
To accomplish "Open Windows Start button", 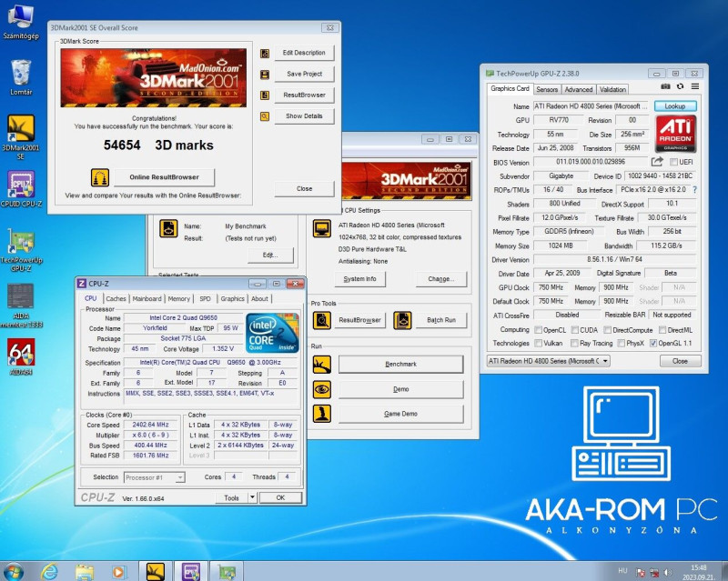I will 13,571.
